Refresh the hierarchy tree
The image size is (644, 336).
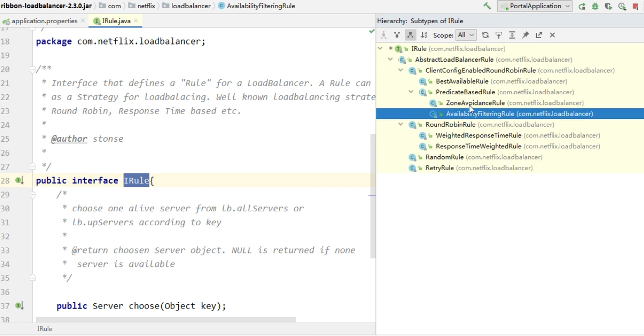coord(485,35)
